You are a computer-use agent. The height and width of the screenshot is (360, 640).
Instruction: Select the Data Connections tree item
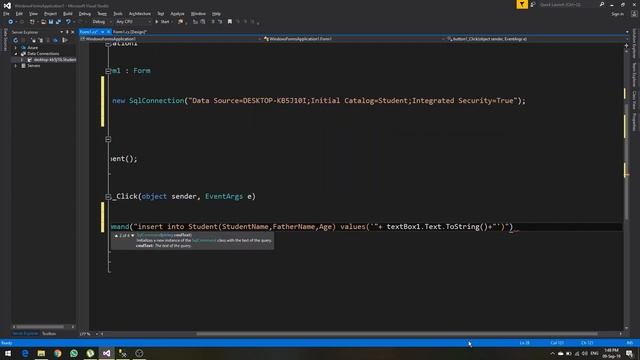pos(43,53)
